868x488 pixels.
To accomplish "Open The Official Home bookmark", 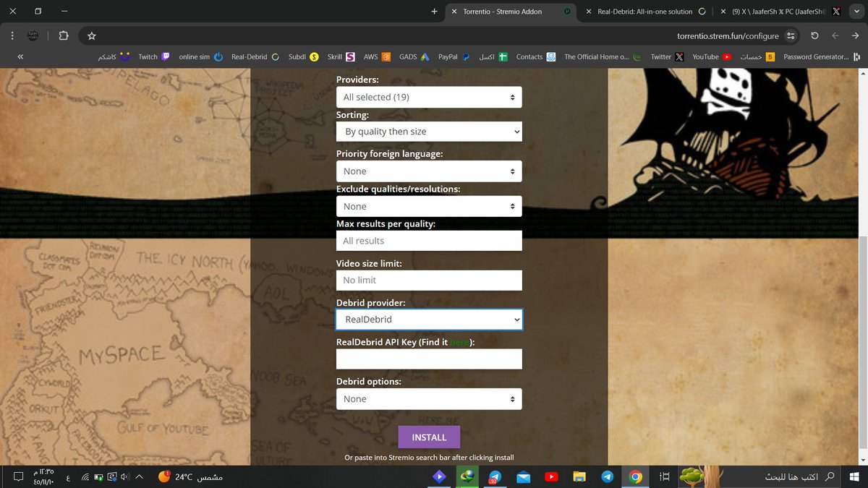I will click(603, 56).
